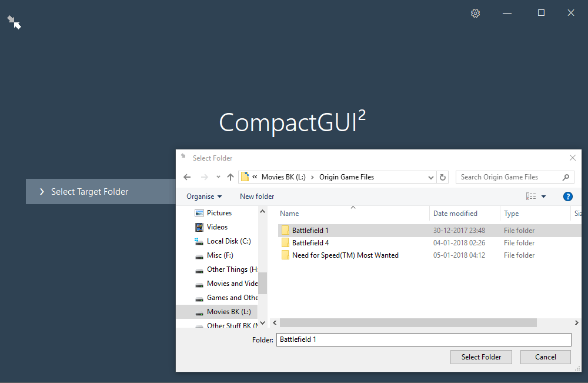Click the search magnifier icon
588x383 pixels.
tap(566, 177)
